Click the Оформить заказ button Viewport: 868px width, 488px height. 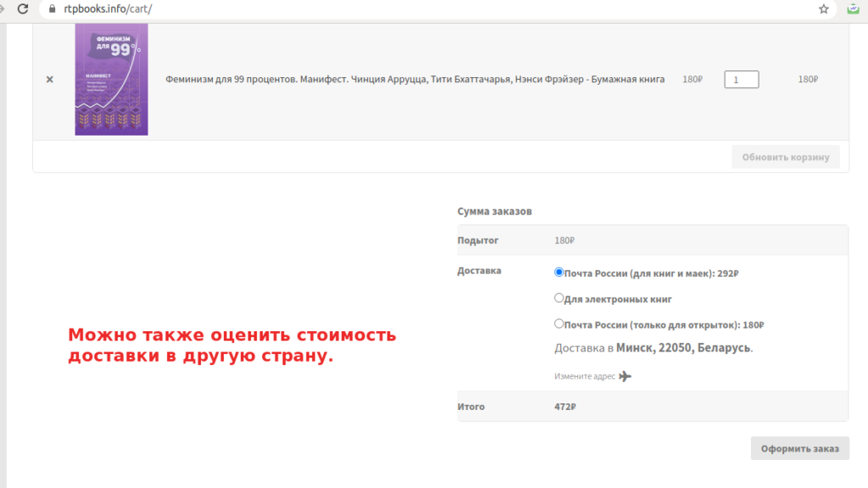[x=800, y=448]
